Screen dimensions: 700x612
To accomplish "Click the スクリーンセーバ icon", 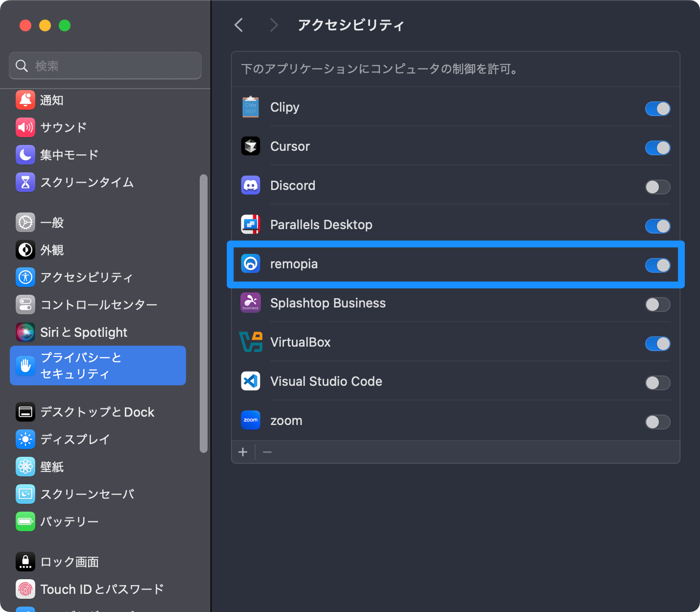I will [25, 494].
